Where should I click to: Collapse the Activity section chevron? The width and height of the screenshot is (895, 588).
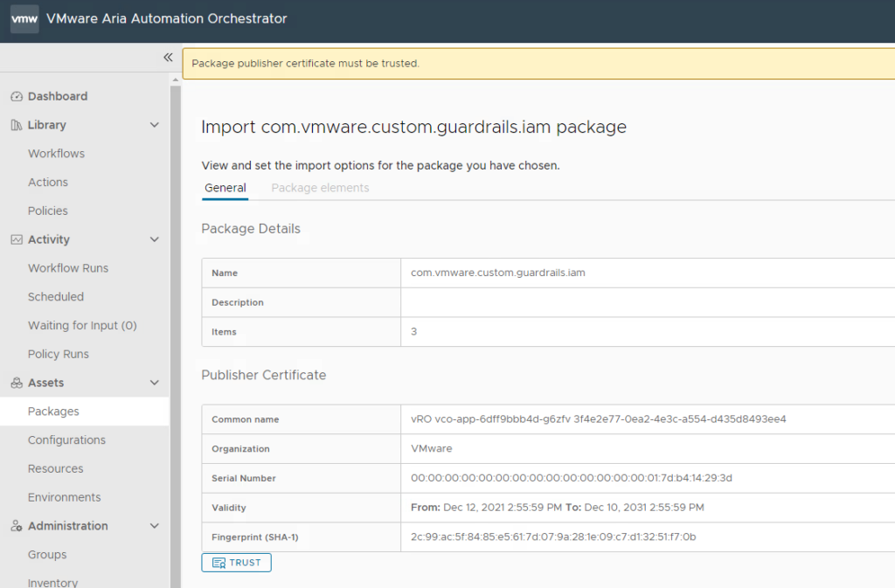click(155, 239)
